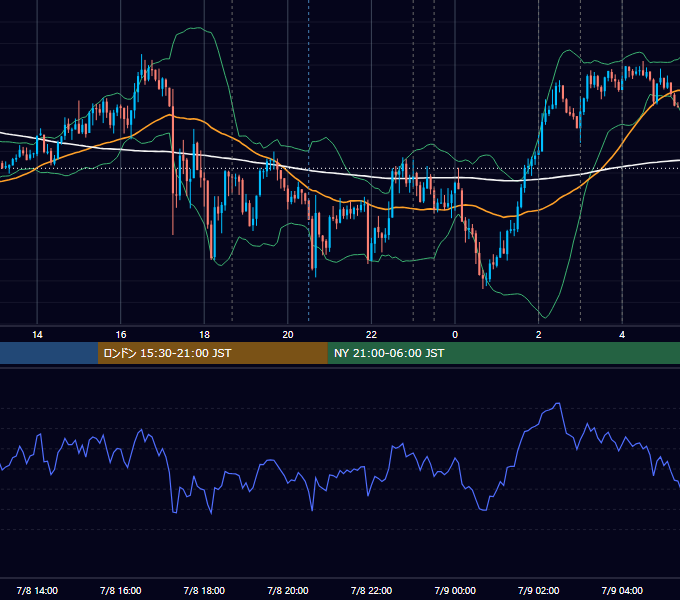Click the hour label 16 on the time axis
The image size is (680, 600).
[x=121, y=335]
